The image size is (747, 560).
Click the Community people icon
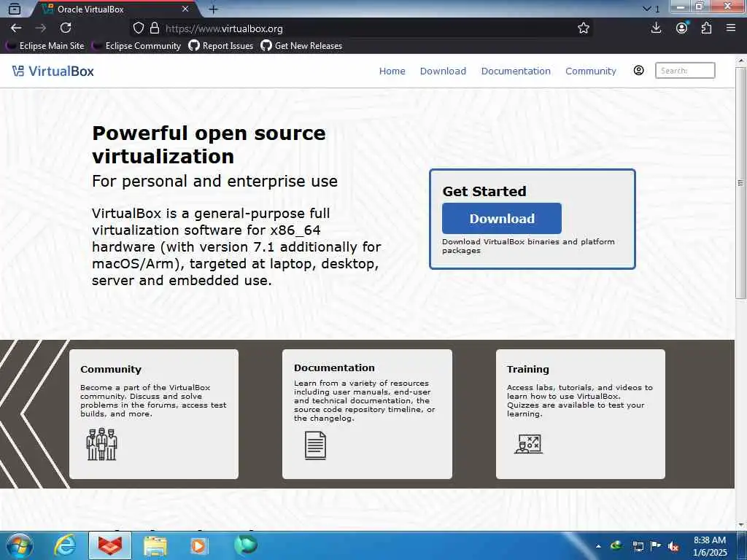click(101, 444)
